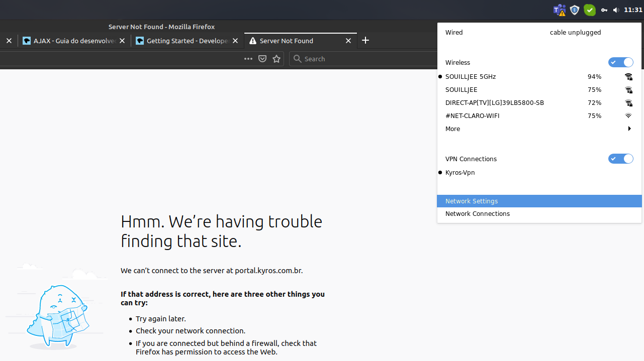Screen dimensions: 644x361
Task: Toggle the Wireless switch off
Action: pos(620,62)
